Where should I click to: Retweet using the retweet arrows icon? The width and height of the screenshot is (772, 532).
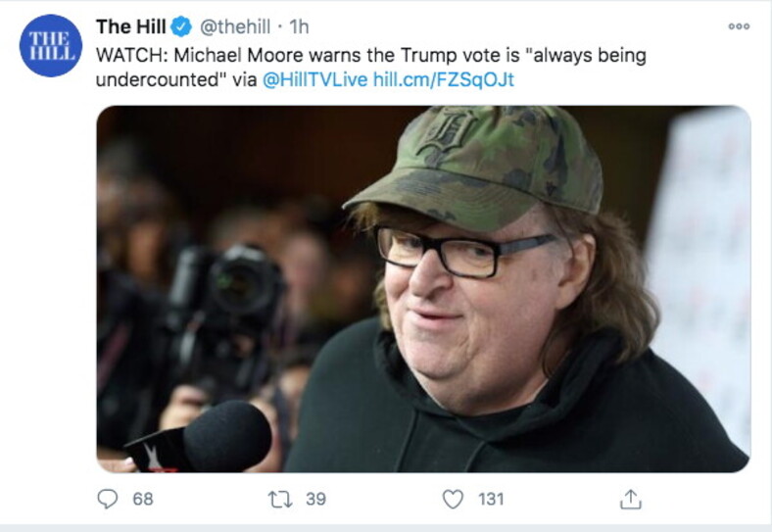pyautogui.click(x=281, y=500)
